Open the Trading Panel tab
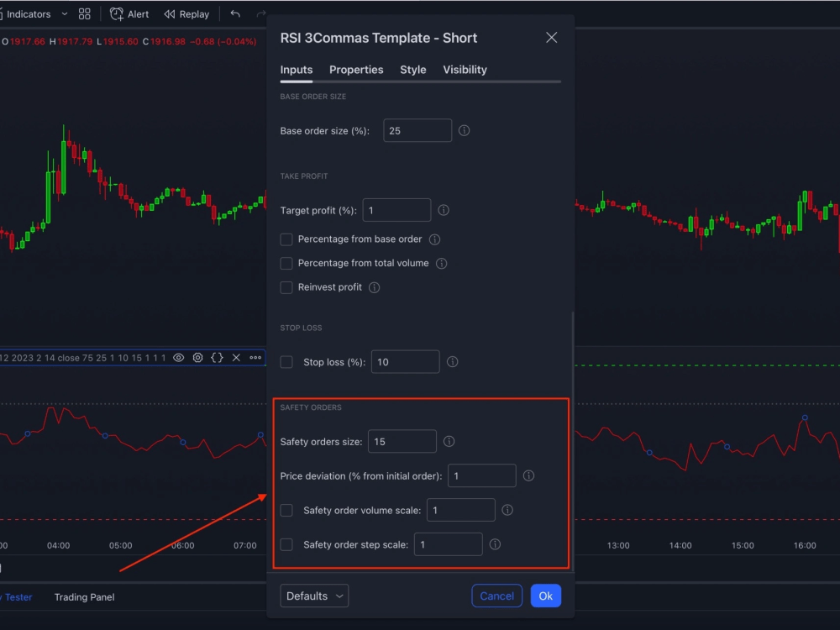Image resolution: width=840 pixels, height=630 pixels. tap(84, 596)
